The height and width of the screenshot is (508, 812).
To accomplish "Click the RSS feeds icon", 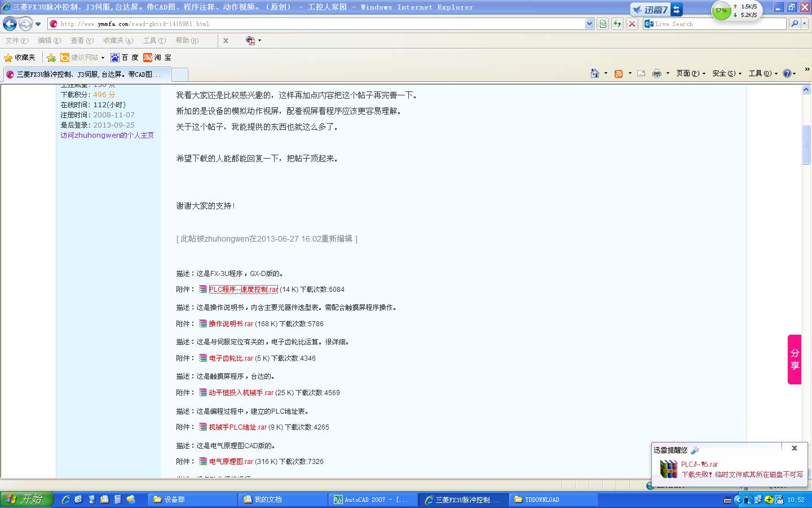I will (619, 73).
